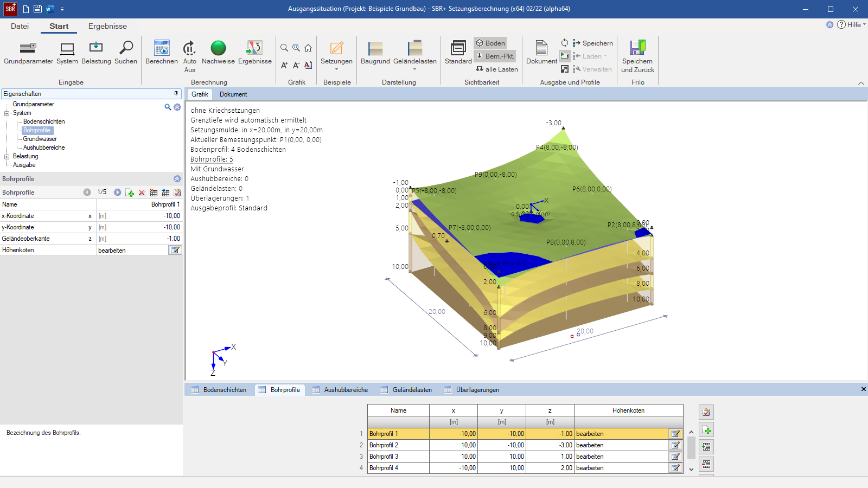The image size is (868, 488).
Task: Add table row with green plus icon
Action: pos(706,430)
